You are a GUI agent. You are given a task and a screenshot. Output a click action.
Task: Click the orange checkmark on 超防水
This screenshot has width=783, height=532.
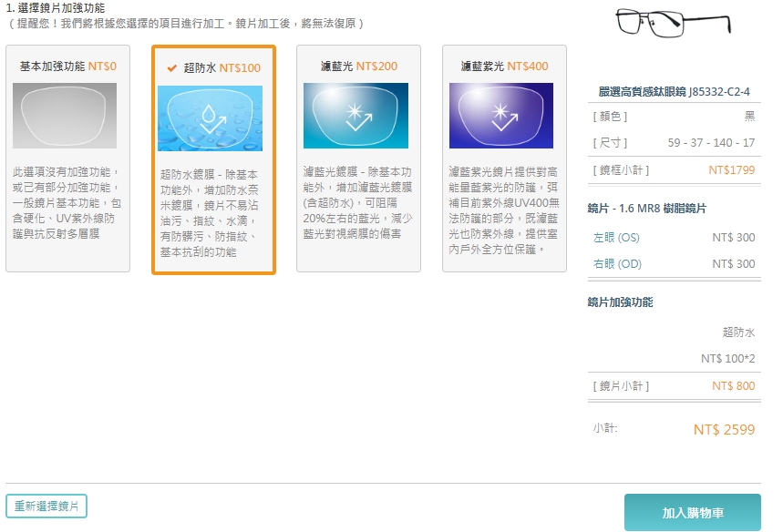(171, 68)
